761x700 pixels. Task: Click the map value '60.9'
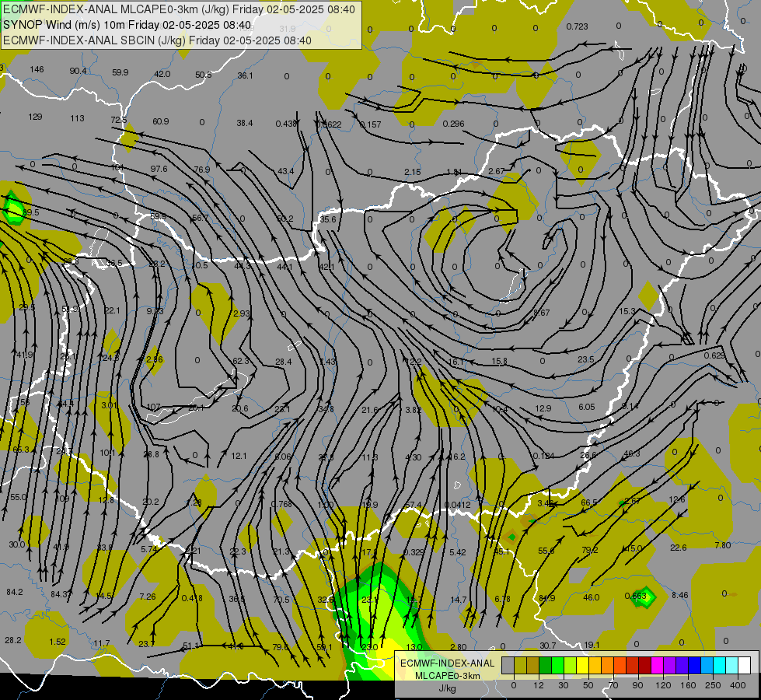161,121
